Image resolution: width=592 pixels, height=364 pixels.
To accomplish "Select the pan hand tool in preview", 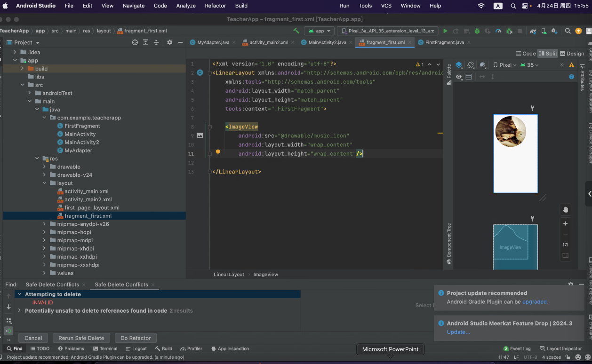I will tap(566, 209).
